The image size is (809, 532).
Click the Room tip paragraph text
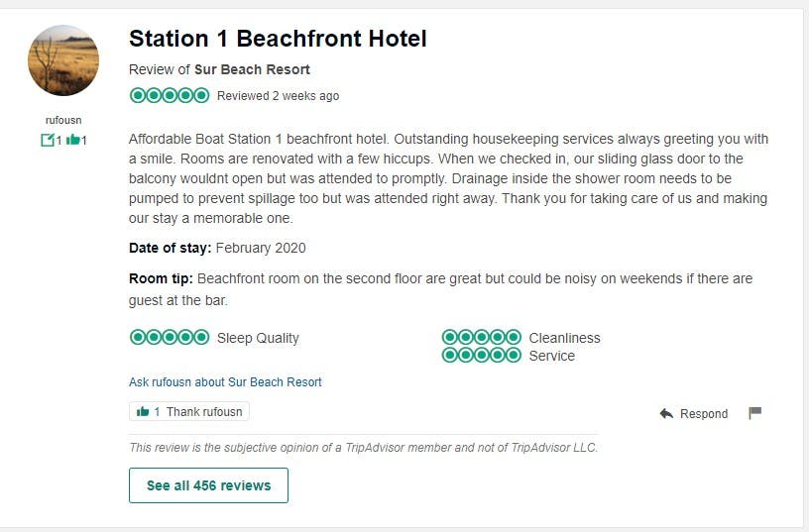click(x=440, y=288)
